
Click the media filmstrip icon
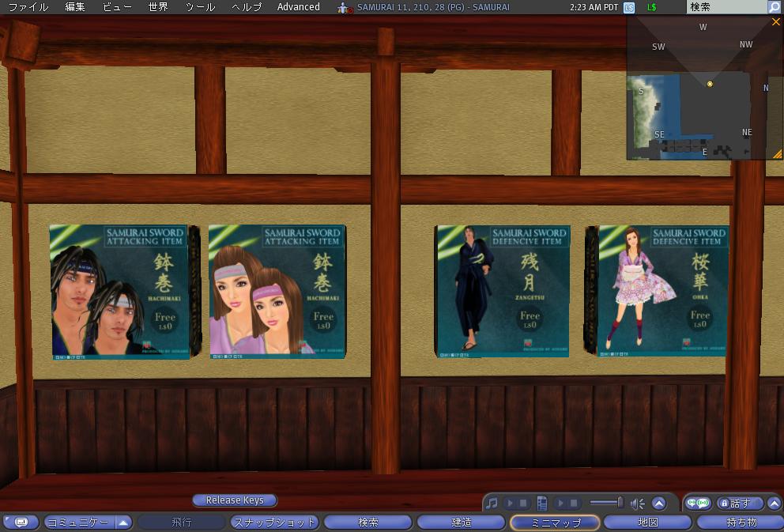[x=542, y=503]
